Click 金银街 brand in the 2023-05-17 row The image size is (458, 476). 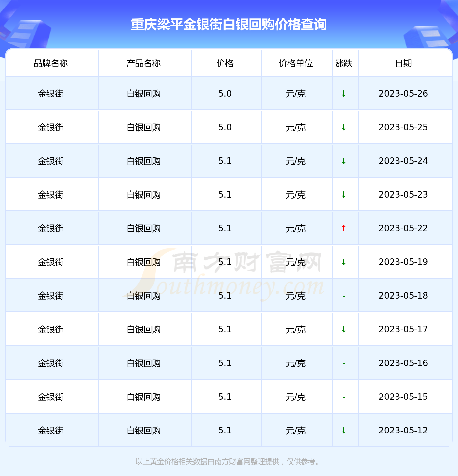coord(51,329)
